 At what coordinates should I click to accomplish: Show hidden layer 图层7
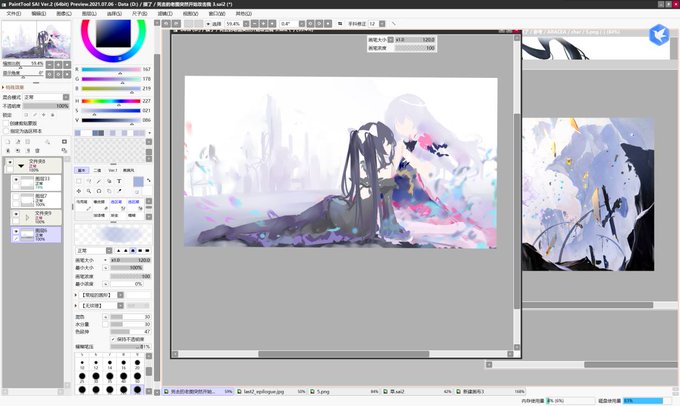[x=16, y=196]
